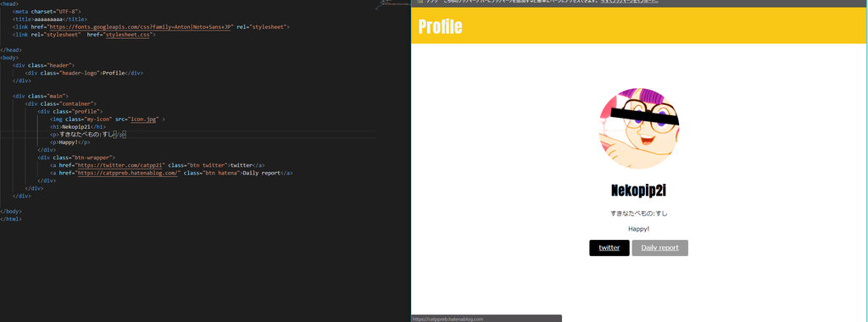Click the stylesheet.css link in the code
The width and height of the screenshot is (868, 322).
click(128, 34)
